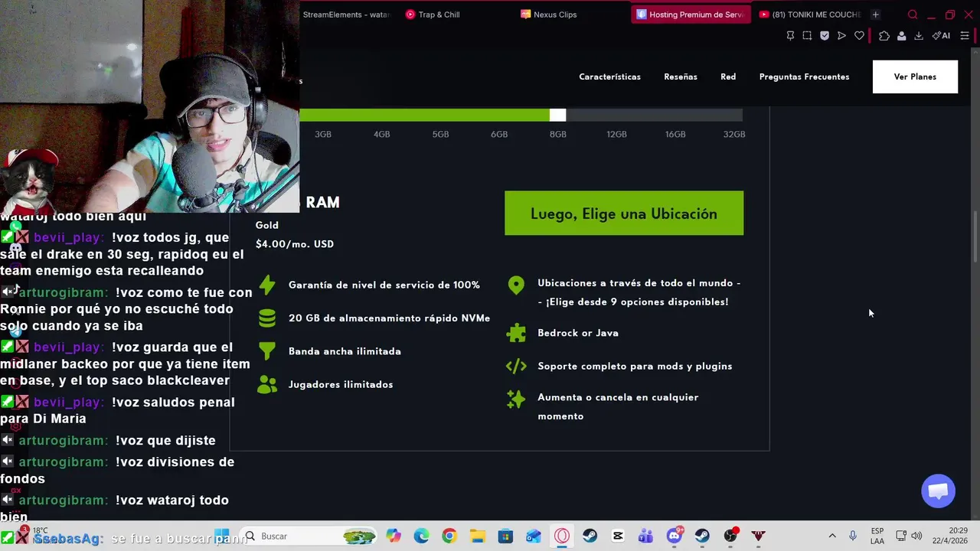The image size is (980, 551).
Task: Switch to the StreamElements tab
Action: [346, 15]
